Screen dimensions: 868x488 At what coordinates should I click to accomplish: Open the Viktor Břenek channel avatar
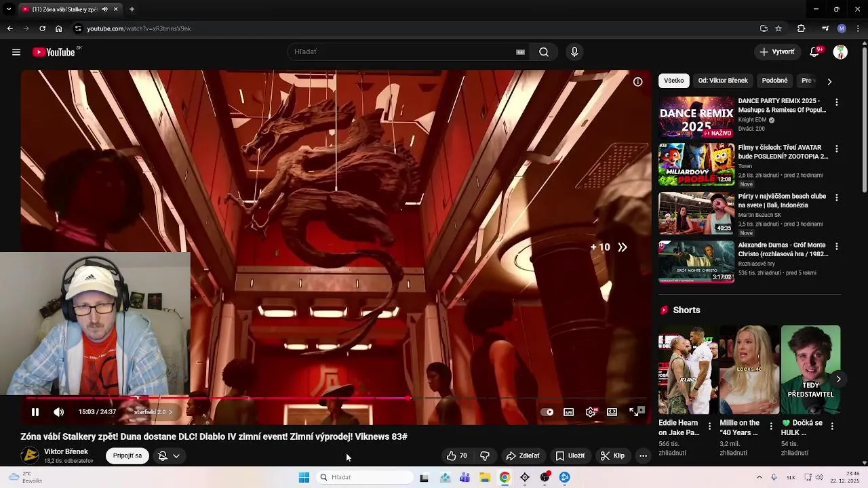[30, 455]
